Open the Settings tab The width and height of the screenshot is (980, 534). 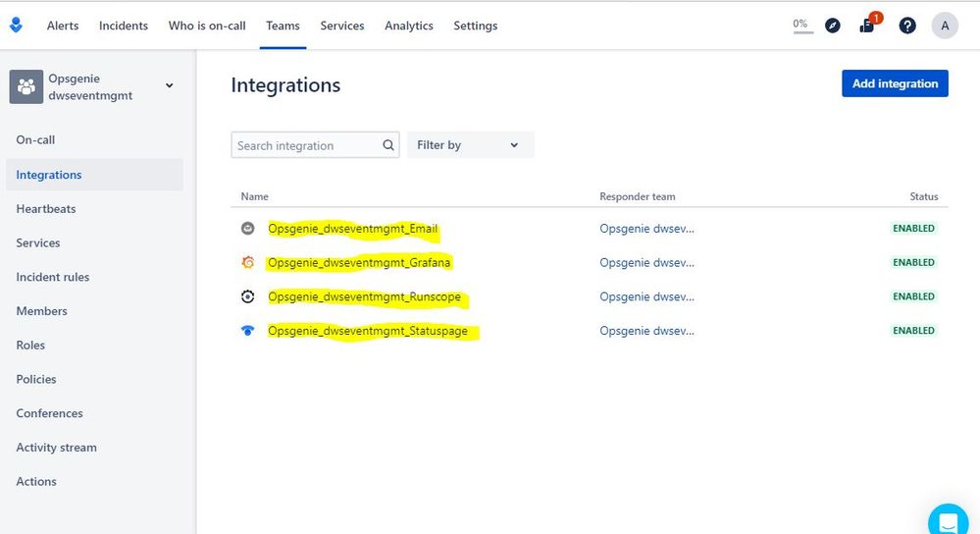click(476, 26)
